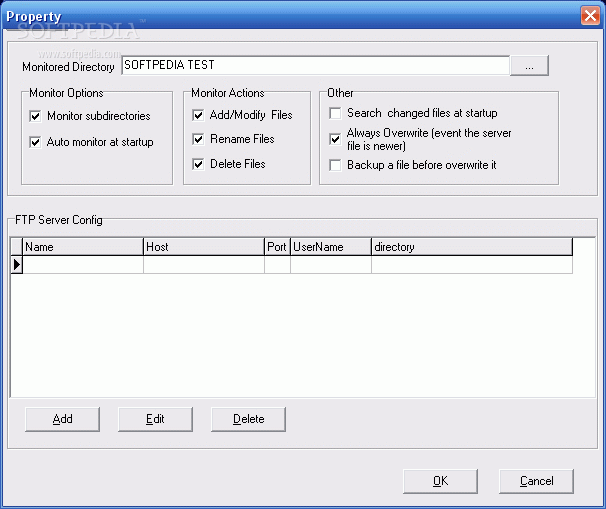Image resolution: width=606 pixels, height=509 pixels.
Task: Click the Port column header
Action: [x=277, y=247]
